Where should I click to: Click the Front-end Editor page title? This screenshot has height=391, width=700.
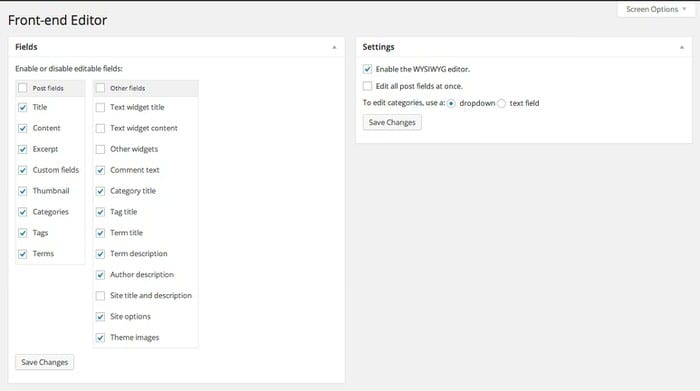pos(58,20)
